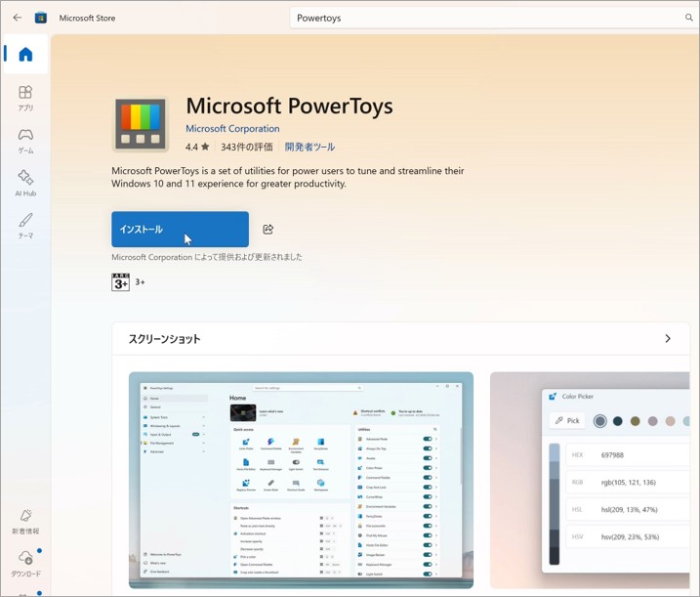Click the Microsoft Store title bar text
The image size is (700, 597).
(88, 19)
